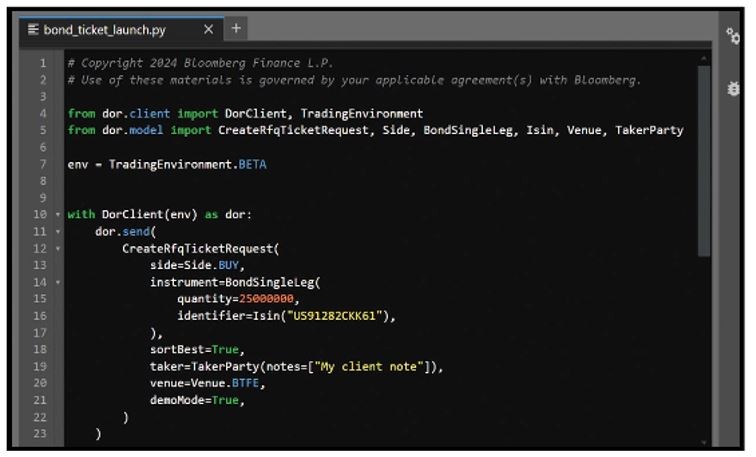Click 'dor.send(' call

125,232
